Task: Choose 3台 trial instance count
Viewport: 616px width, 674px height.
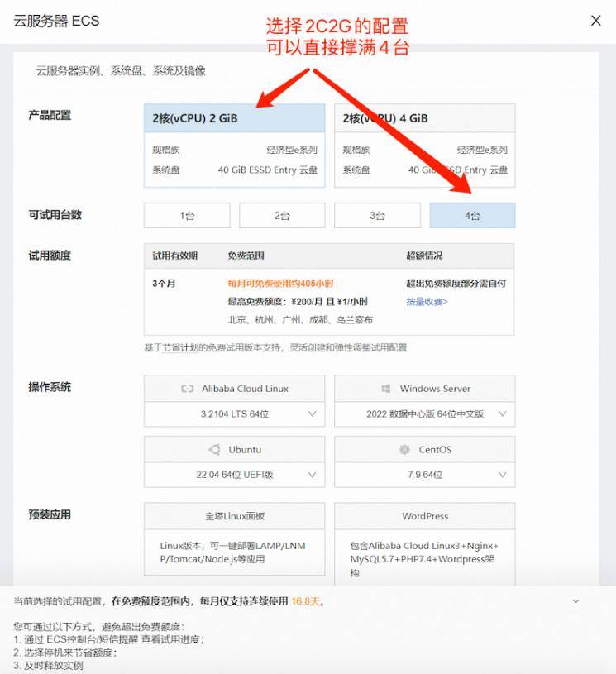Action: click(x=377, y=215)
